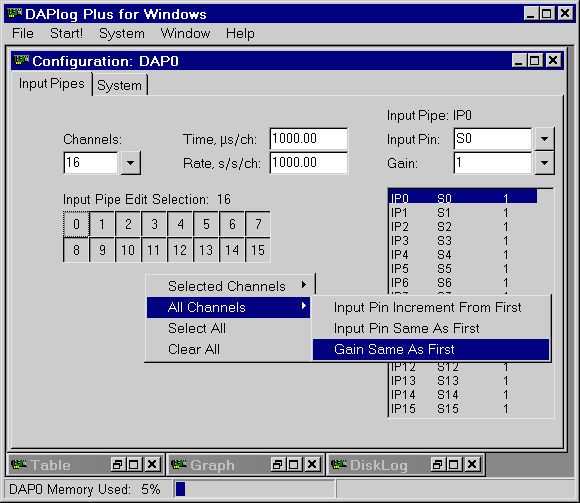Viewport: 580px width, 503px height.
Task: Select the IP3 S3 row in list
Action: [x=463, y=241]
